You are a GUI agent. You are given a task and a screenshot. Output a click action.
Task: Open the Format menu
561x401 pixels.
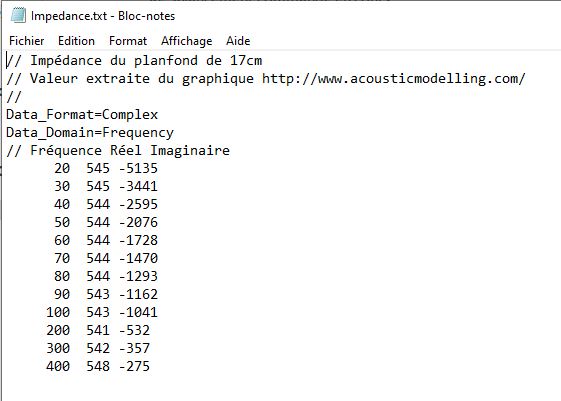point(128,41)
